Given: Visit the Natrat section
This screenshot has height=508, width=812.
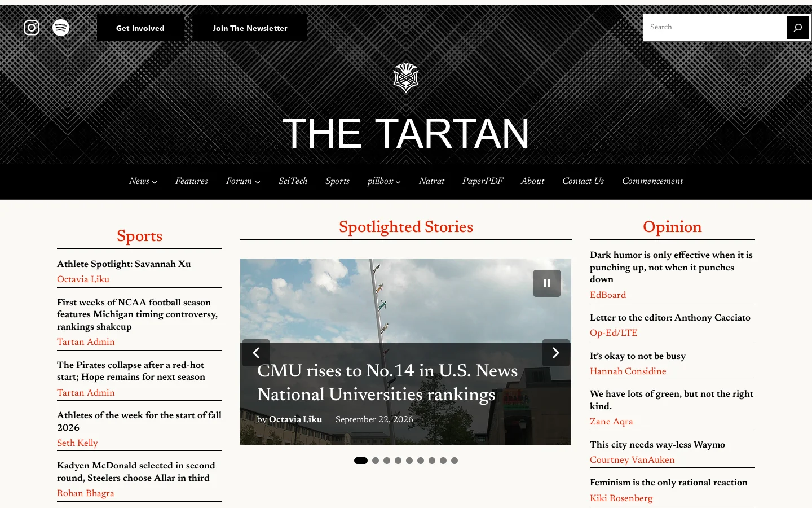Looking at the screenshot, I should click(x=431, y=181).
